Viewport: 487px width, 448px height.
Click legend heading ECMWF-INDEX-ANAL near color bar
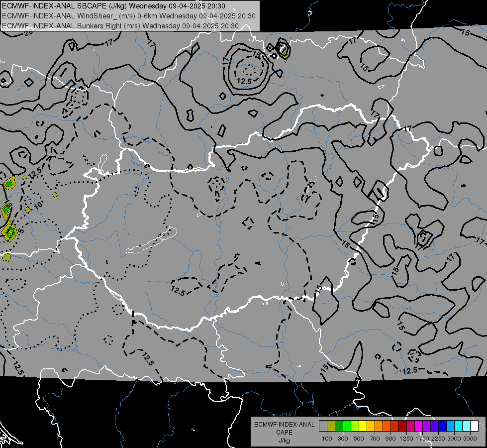[284, 425]
